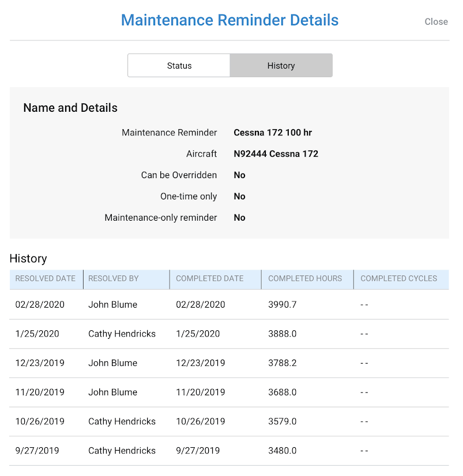This screenshot has width=463, height=476.
Task: Select completed date 9/27/2019 cell
Action: pyautogui.click(x=198, y=451)
